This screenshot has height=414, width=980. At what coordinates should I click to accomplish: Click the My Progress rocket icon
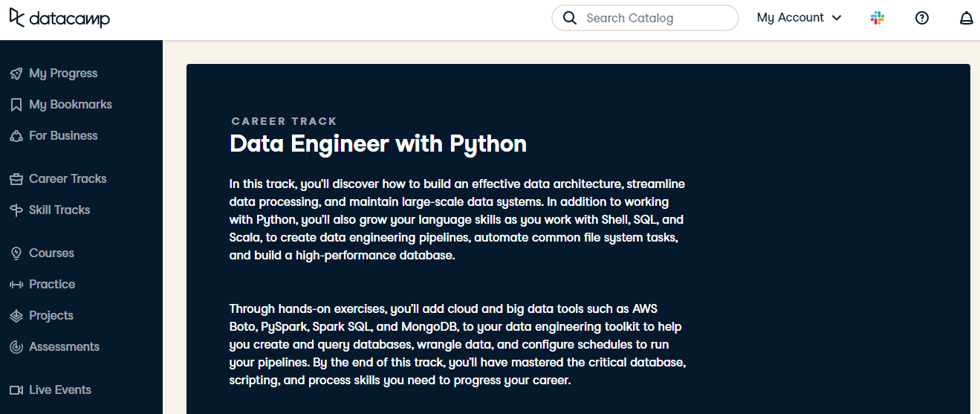[x=16, y=74]
